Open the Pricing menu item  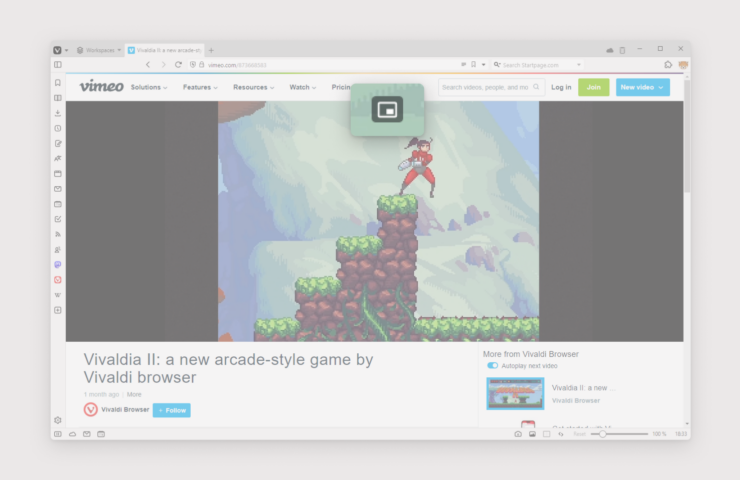click(341, 87)
